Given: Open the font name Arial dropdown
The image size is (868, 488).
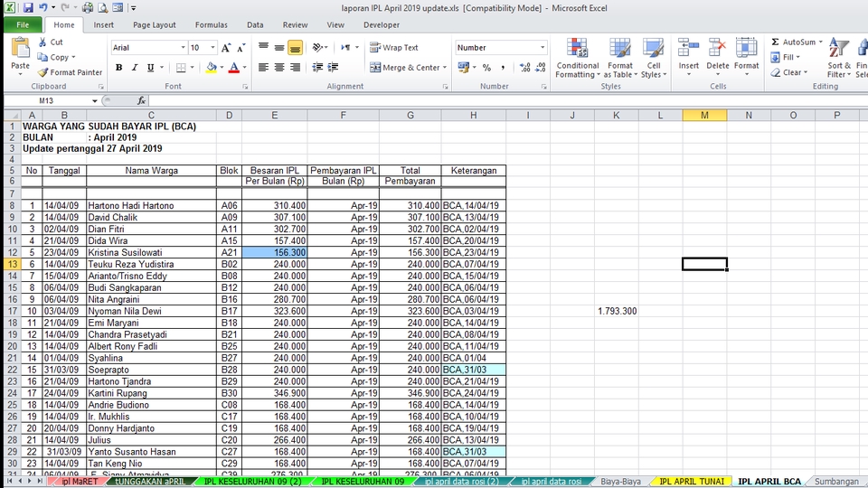Looking at the screenshot, I should click(x=183, y=48).
